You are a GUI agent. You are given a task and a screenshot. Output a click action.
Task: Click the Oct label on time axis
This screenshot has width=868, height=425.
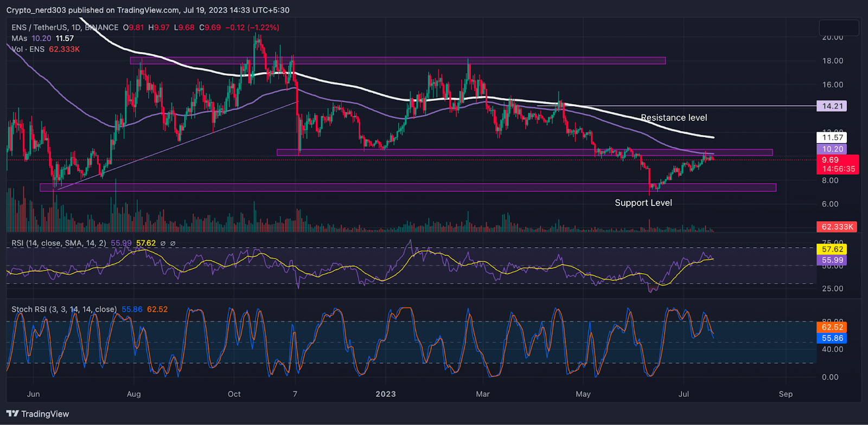pyautogui.click(x=234, y=394)
